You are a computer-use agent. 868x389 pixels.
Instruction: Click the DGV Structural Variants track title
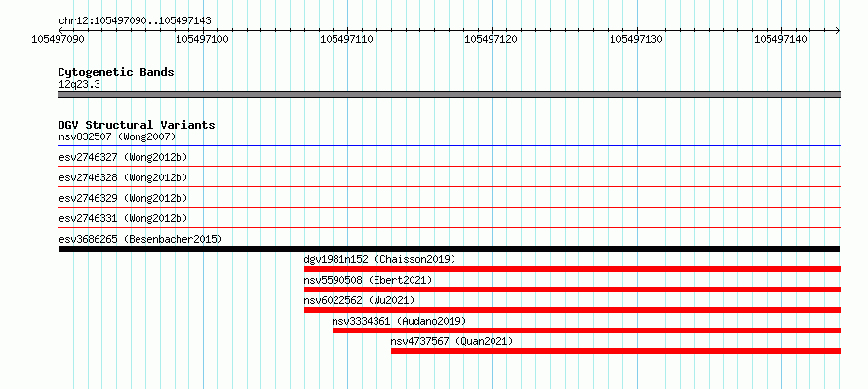(137, 125)
